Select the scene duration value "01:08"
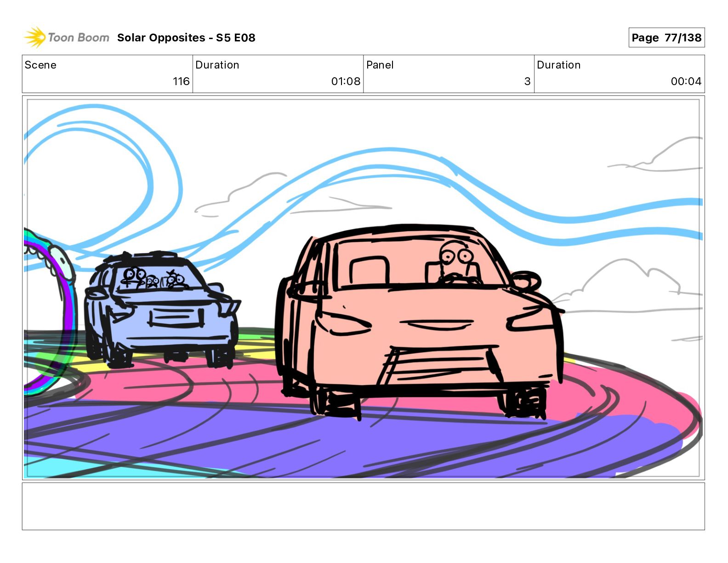Image resolution: width=728 pixels, height=563 pixels. (x=346, y=81)
